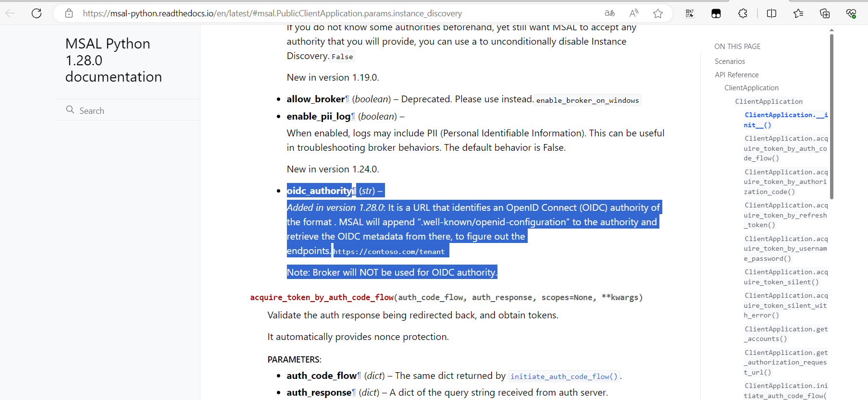Open monospace ClientApplication class entry in outline
Image resolution: width=868 pixels, height=400 pixels.
pyautogui.click(x=769, y=101)
